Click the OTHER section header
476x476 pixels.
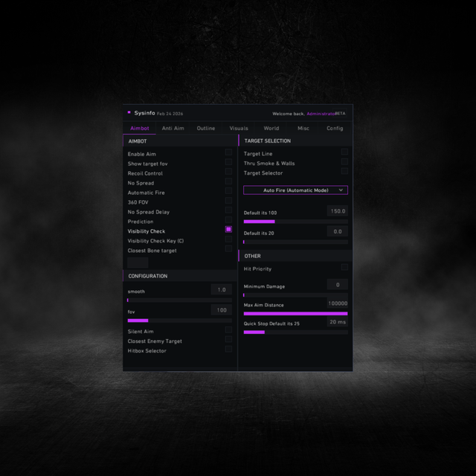pos(296,256)
